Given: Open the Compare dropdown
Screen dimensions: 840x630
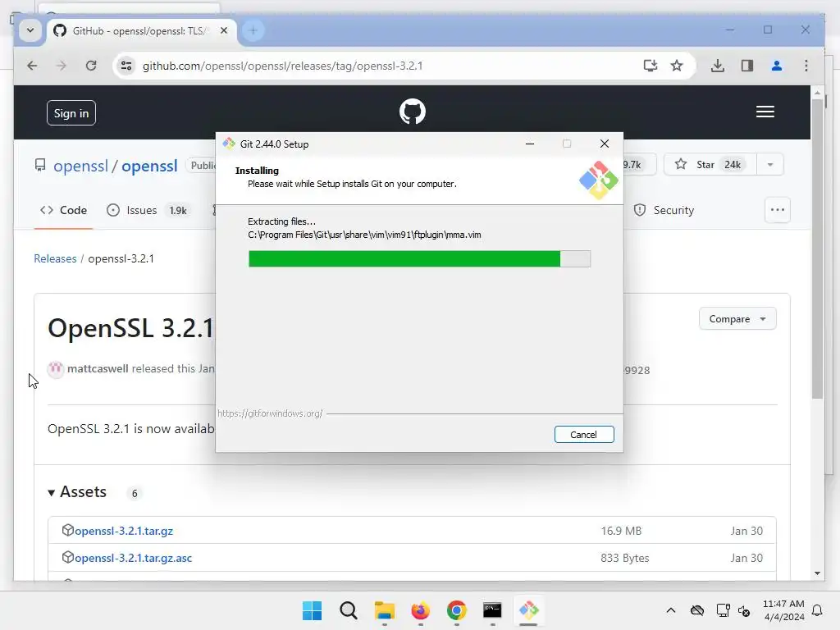Looking at the screenshot, I should tap(737, 319).
